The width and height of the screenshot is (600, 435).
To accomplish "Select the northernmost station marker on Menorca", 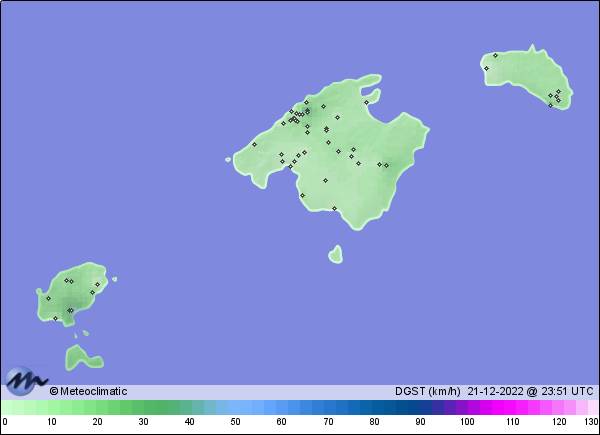I will point(495,55).
